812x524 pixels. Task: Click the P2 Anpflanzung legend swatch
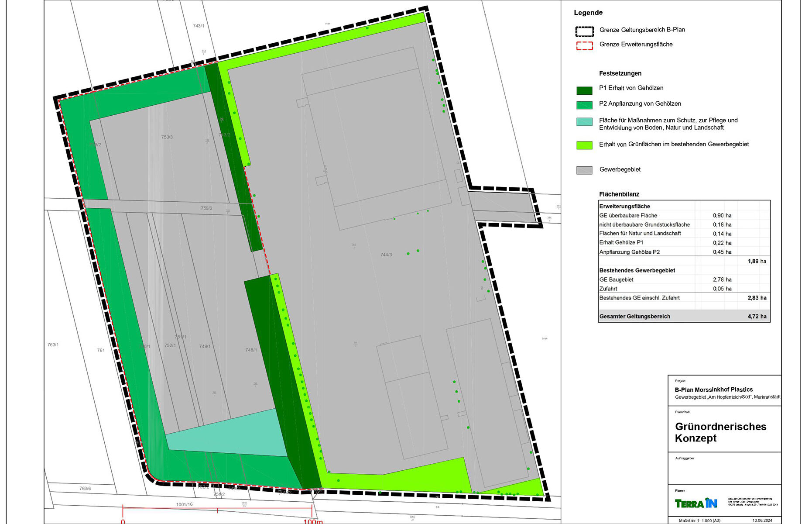click(584, 105)
